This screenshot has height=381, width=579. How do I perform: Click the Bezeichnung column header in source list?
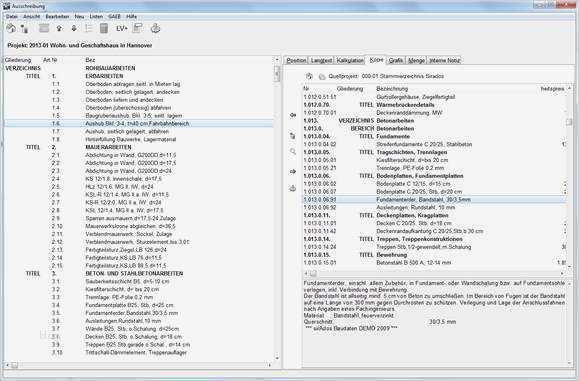[x=392, y=89]
